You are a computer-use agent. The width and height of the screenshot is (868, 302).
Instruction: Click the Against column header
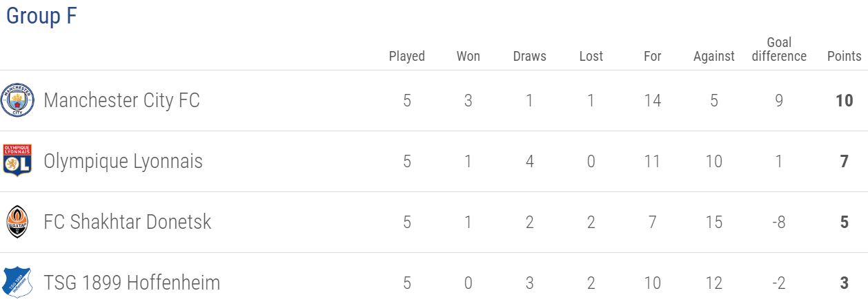[714, 56]
